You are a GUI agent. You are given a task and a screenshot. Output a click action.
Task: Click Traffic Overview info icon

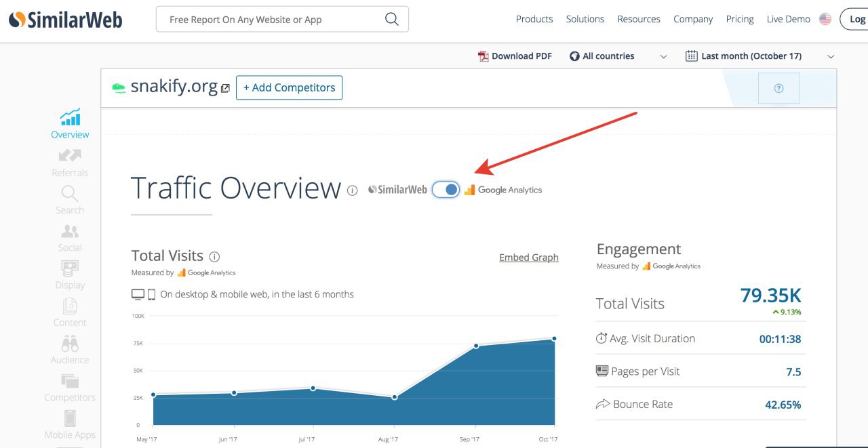352,190
